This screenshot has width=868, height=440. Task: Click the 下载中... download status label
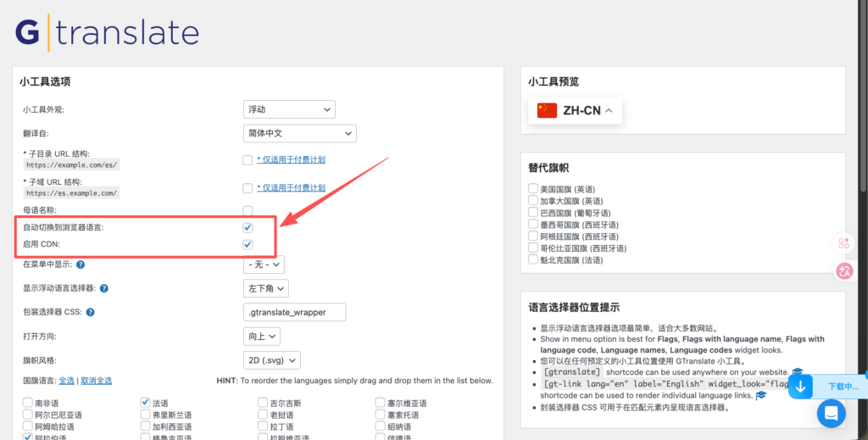[x=843, y=387]
